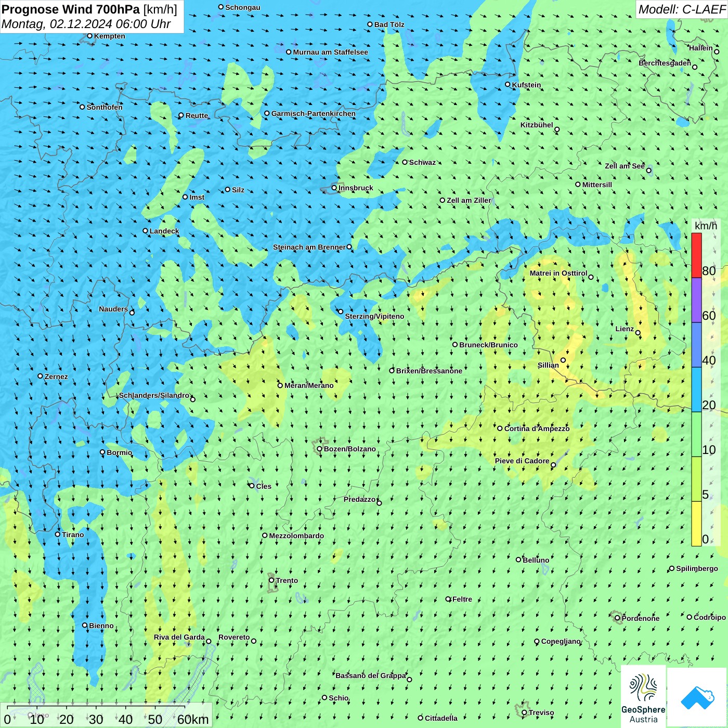Click the Landeck location marker
The width and height of the screenshot is (728, 728).
(x=146, y=231)
